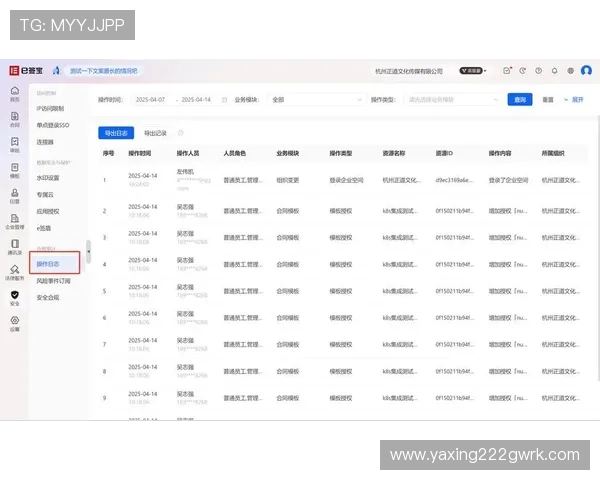Click 组织变更 cell in row 1
Image resolution: width=600 pixels, height=480 pixels.
pyautogui.click(x=288, y=180)
